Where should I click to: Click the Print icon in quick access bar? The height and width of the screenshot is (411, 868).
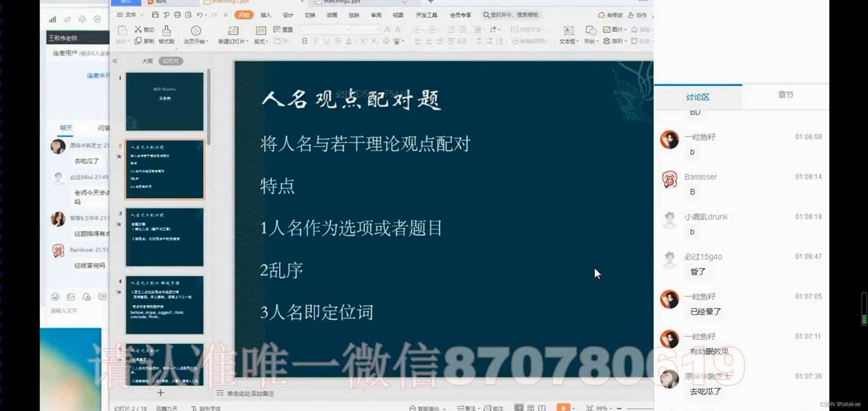[x=177, y=15]
